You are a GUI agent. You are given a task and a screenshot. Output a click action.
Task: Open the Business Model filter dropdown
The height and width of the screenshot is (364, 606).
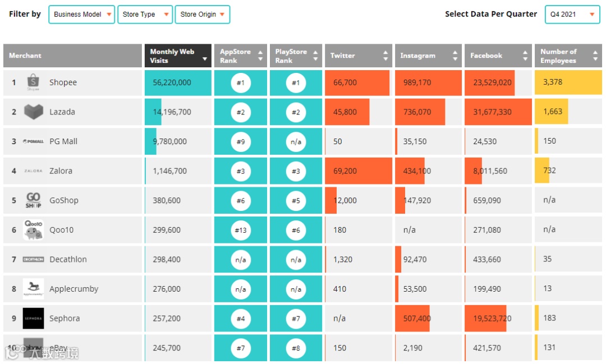[x=82, y=15]
